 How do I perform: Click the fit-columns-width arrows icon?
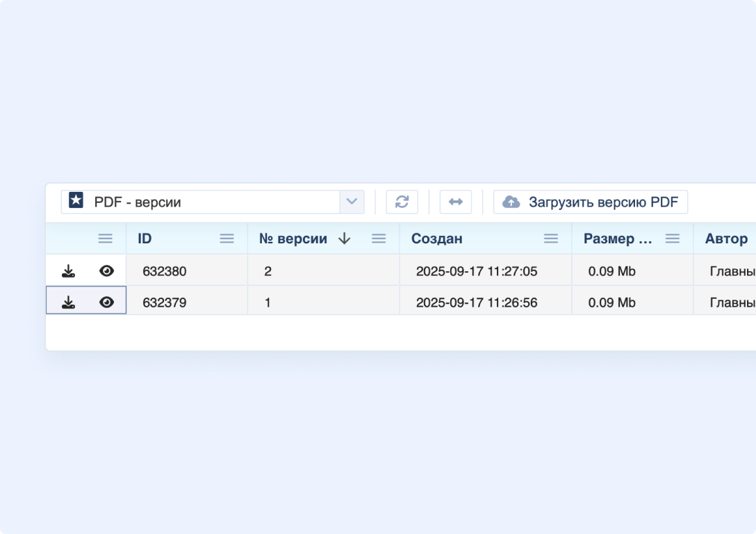[x=456, y=202]
